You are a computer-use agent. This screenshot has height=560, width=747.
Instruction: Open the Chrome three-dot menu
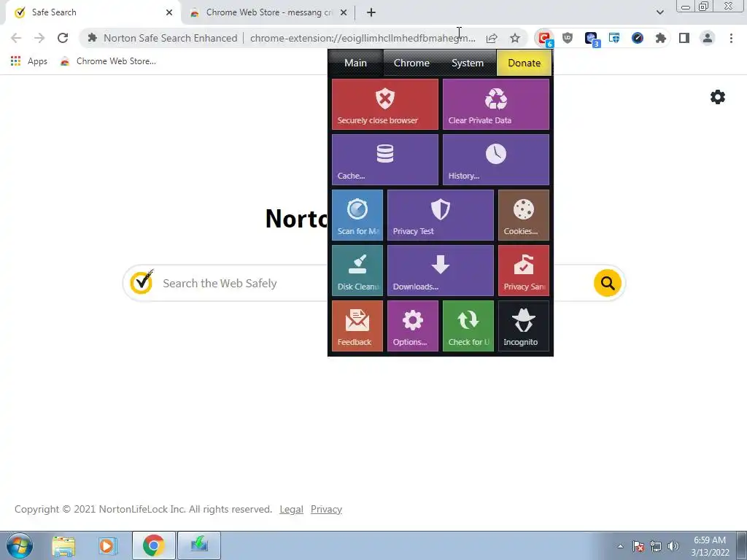[x=731, y=38]
